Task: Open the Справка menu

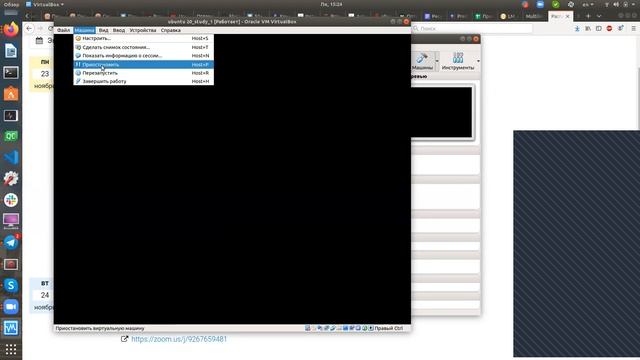Action: click(171, 30)
